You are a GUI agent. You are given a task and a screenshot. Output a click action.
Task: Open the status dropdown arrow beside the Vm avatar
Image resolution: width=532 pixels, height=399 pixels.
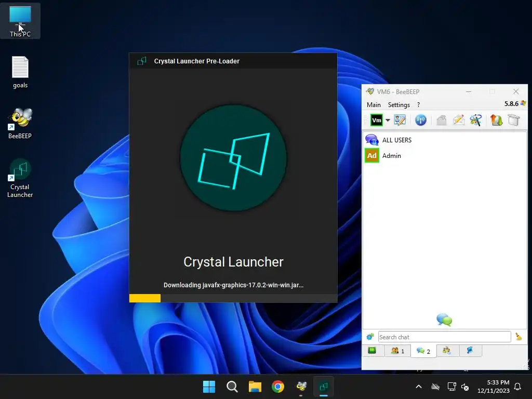pos(388,120)
